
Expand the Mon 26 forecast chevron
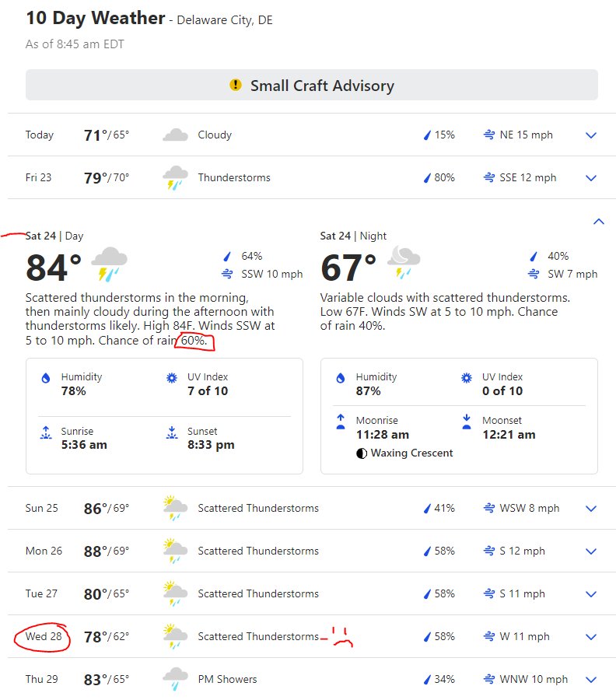point(591,551)
